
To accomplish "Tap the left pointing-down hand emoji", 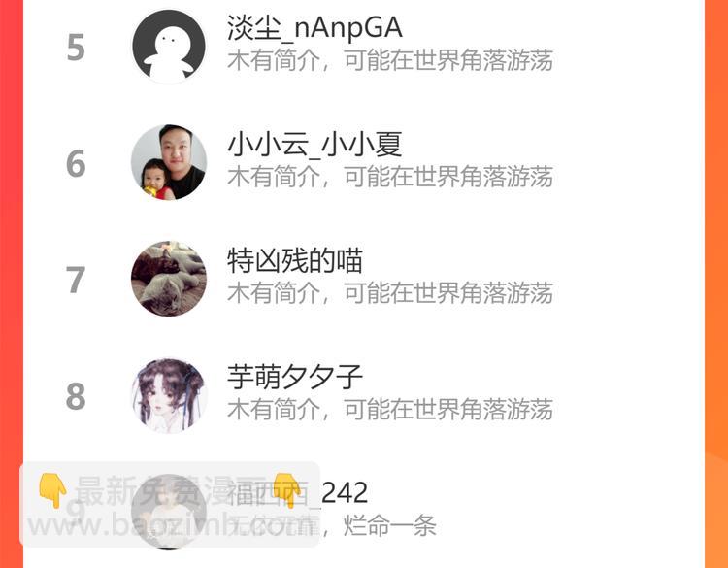I will [52, 489].
